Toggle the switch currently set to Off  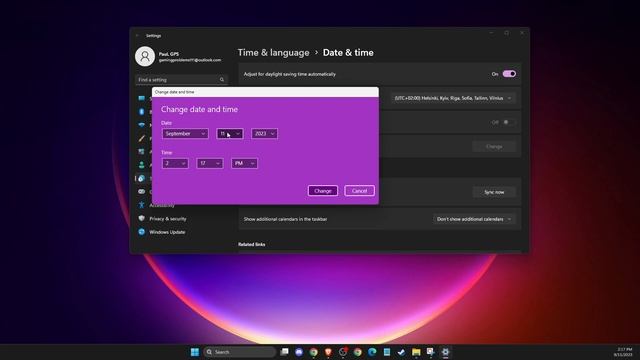509,122
